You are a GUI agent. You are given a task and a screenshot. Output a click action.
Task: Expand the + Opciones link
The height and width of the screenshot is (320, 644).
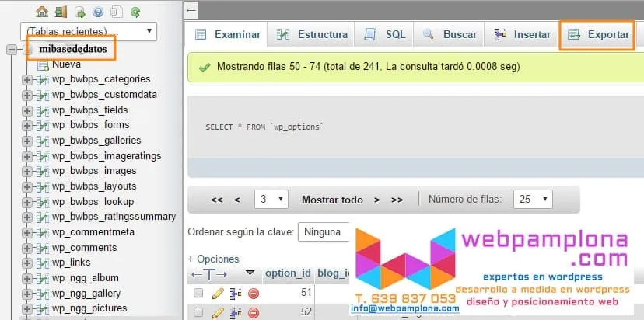(213, 259)
